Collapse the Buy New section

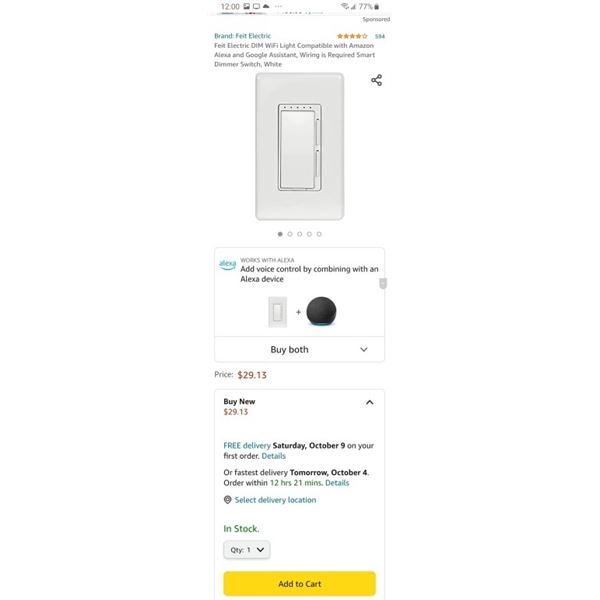(x=369, y=402)
